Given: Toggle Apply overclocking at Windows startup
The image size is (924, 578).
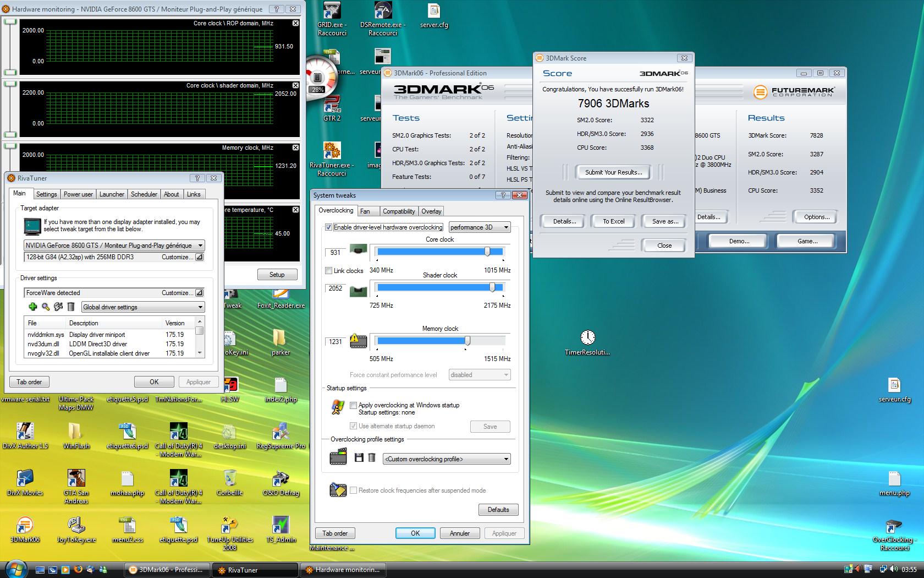Looking at the screenshot, I should tap(353, 405).
